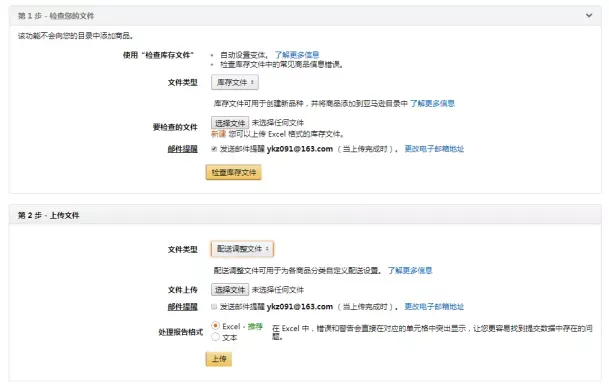Open 了解更多信息 link after 库存文件 description
The width and height of the screenshot is (609, 388).
point(432,103)
